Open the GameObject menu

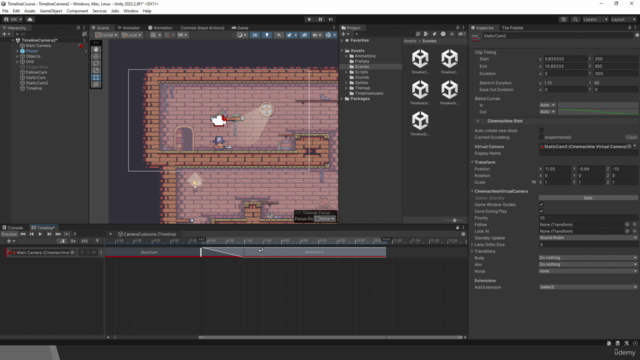(51, 11)
